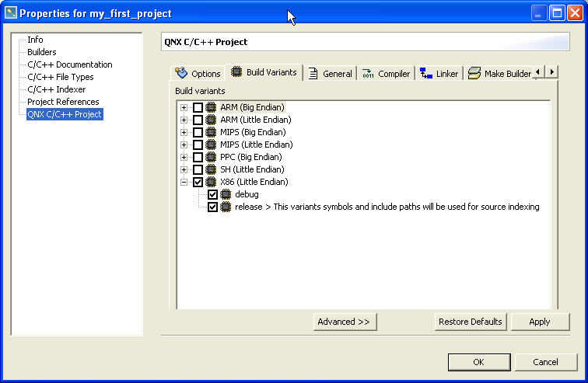Open the Linker tab

click(x=439, y=74)
